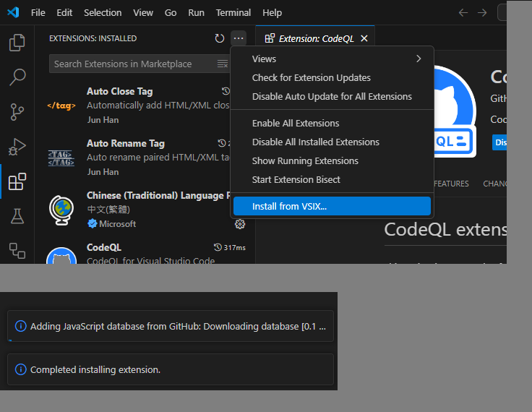Open the Edit menu
This screenshot has height=412, width=532.
[x=64, y=13]
